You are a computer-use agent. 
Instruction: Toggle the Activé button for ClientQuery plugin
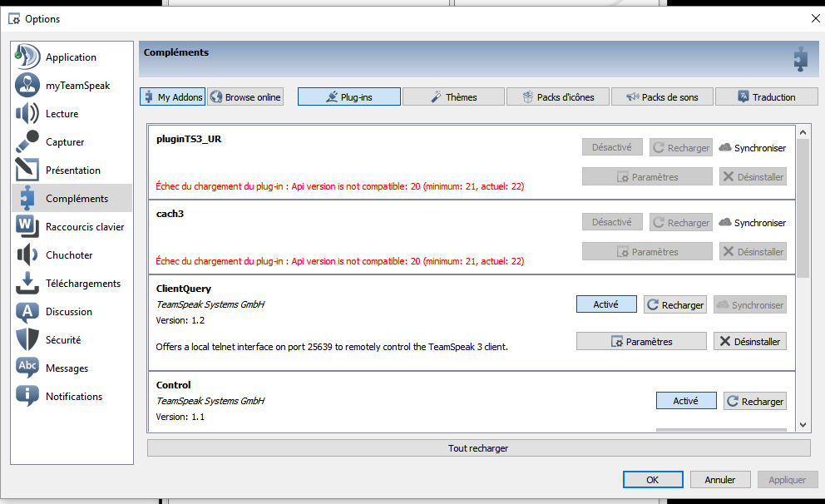pos(606,305)
